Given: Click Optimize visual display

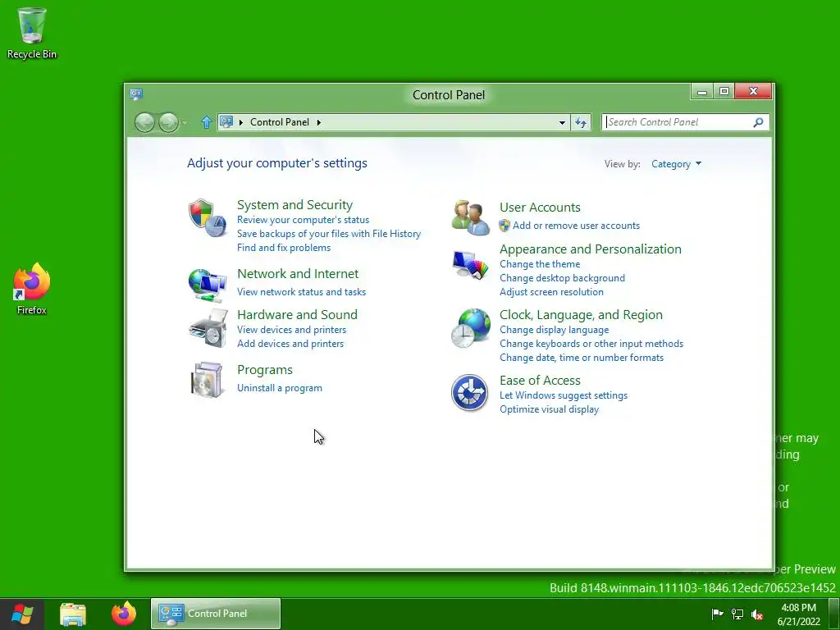Looking at the screenshot, I should [549, 409].
